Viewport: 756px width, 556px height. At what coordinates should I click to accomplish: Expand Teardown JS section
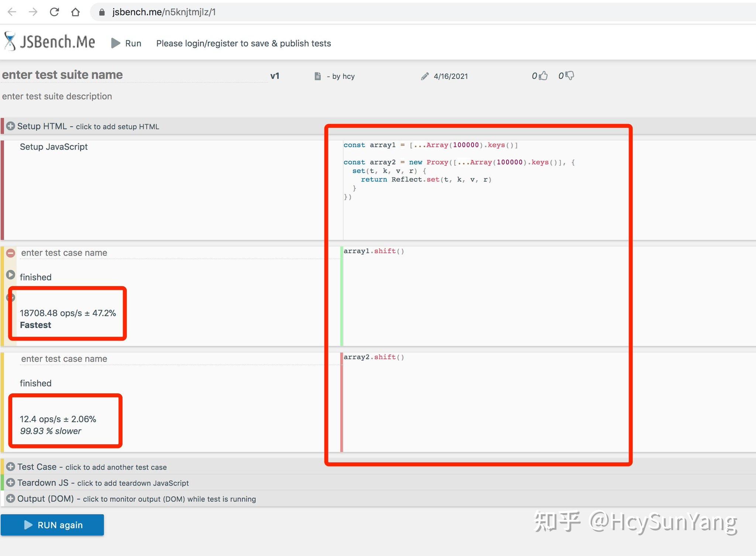tap(11, 482)
